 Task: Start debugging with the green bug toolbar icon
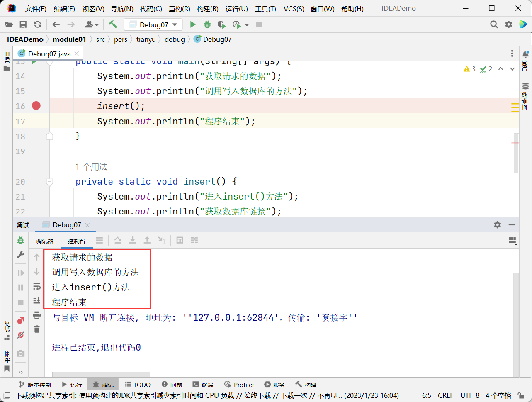(207, 24)
